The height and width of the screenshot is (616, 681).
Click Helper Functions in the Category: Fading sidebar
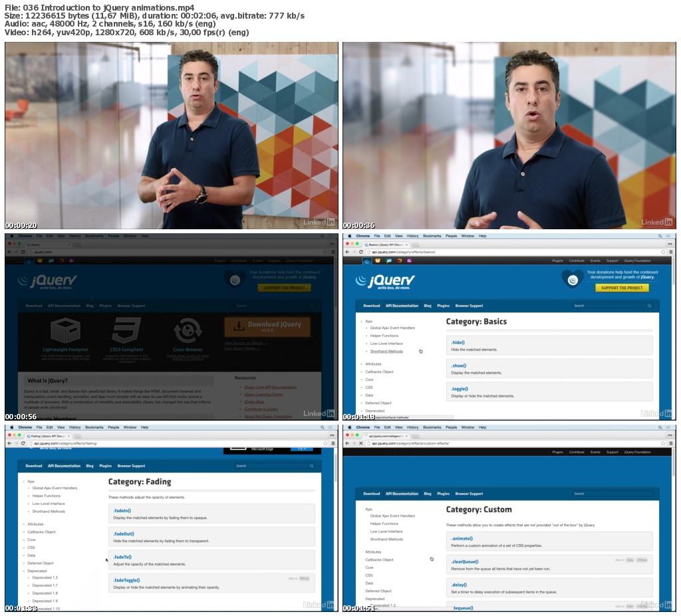tap(47, 496)
